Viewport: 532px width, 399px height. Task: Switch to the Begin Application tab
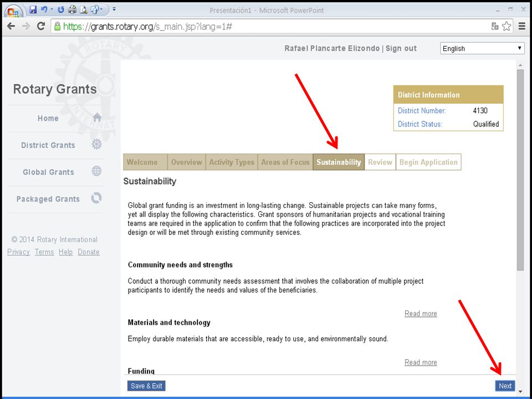tap(428, 162)
